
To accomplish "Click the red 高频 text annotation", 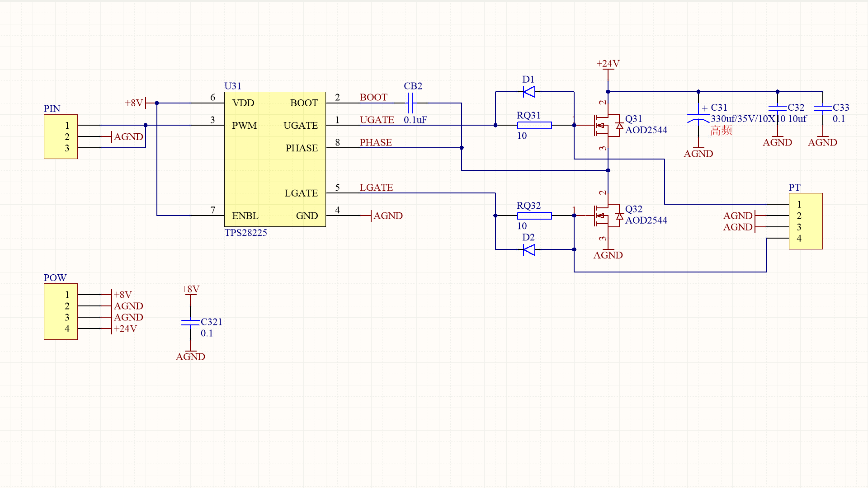I will (721, 131).
